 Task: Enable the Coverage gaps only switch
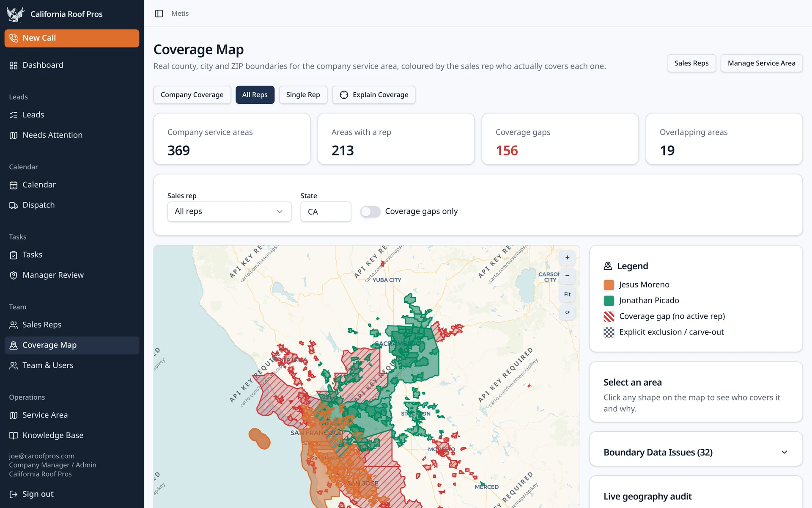[370, 212]
